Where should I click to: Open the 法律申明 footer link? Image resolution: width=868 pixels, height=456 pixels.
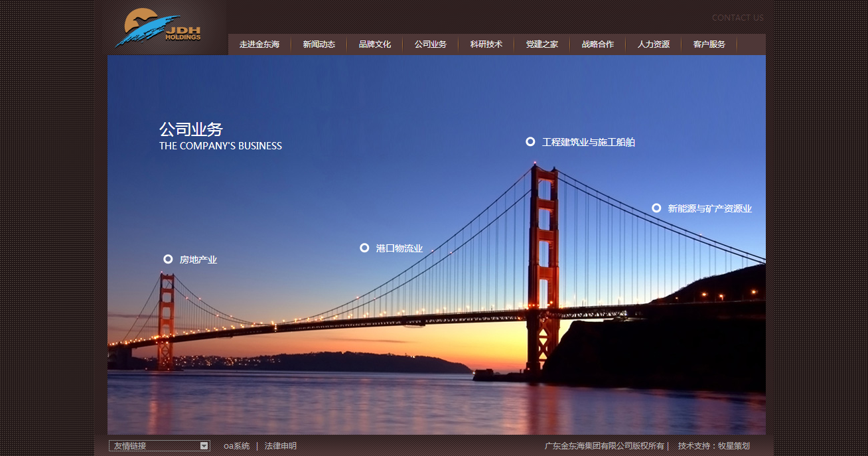tap(281, 446)
